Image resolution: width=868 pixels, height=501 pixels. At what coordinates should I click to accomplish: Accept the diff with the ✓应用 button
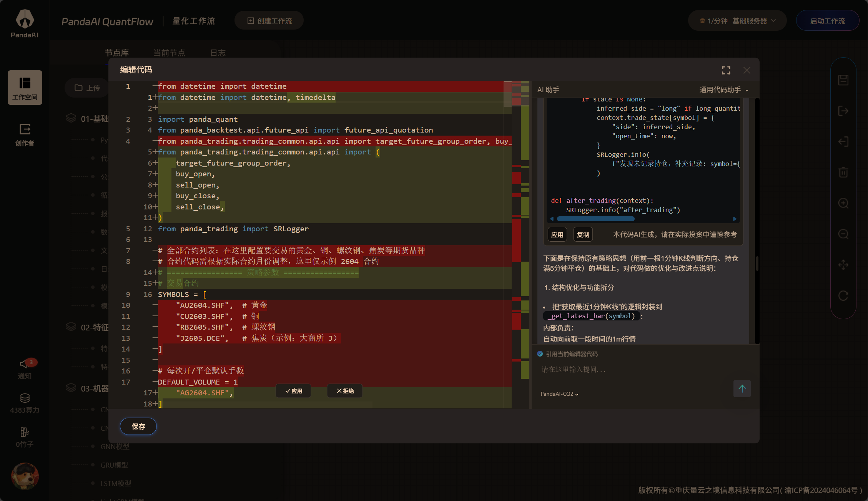pyautogui.click(x=293, y=391)
